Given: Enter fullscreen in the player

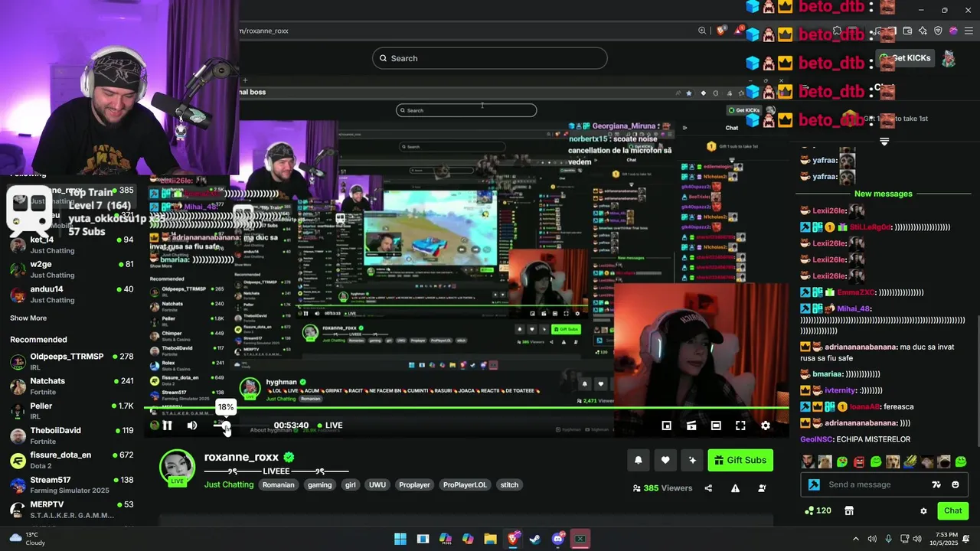Looking at the screenshot, I should click(x=740, y=425).
